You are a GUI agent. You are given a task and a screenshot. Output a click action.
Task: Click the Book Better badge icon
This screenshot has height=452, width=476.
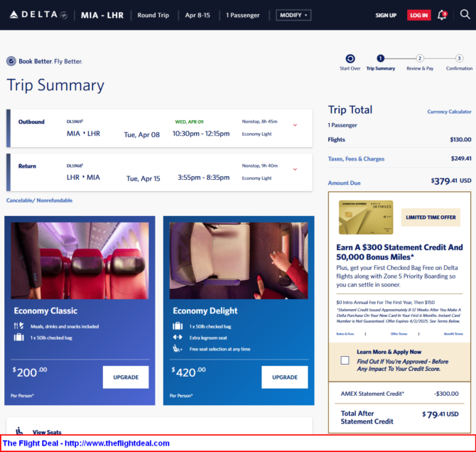[x=11, y=61]
